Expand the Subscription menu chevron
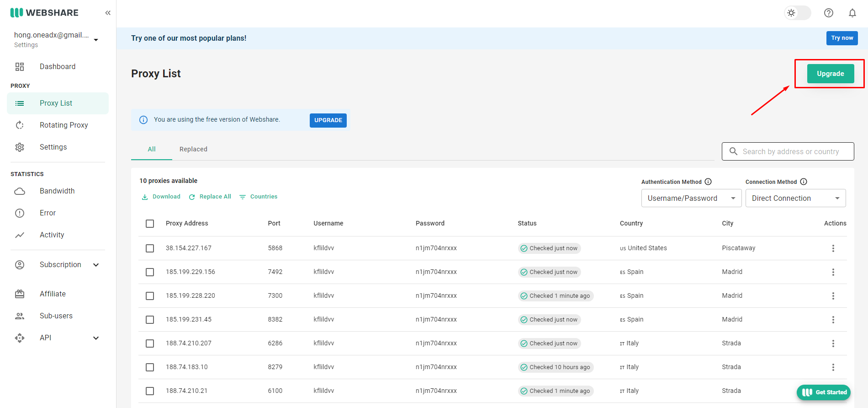This screenshot has width=868, height=408. pos(96,265)
